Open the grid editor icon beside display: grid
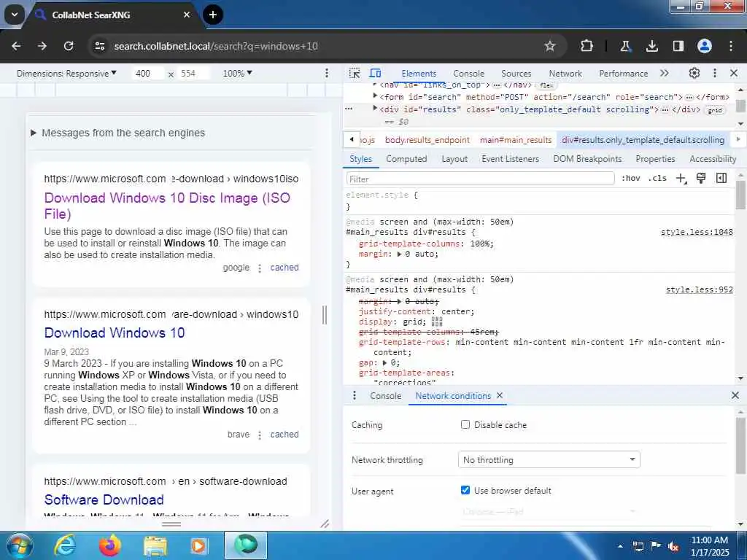Screen dimensions: 747x560 pos(437,322)
